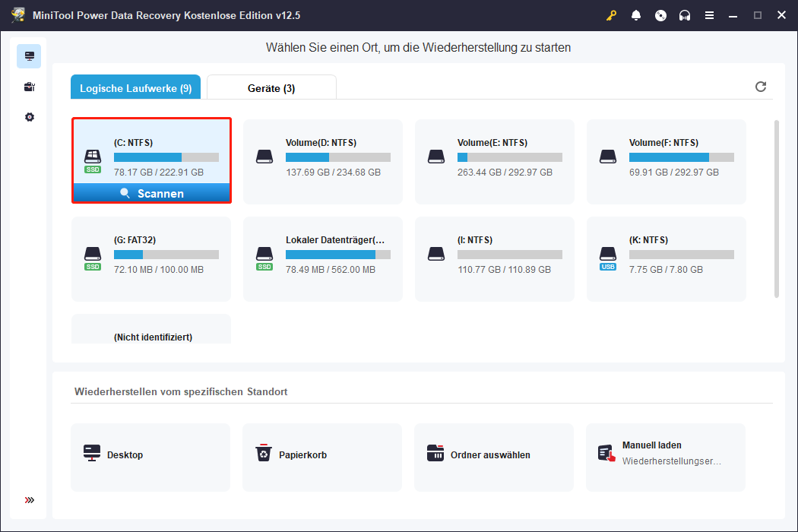Viewport: 798px width, 532px height.
Task: Open the hamburger menu in title bar
Action: (709, 15)
